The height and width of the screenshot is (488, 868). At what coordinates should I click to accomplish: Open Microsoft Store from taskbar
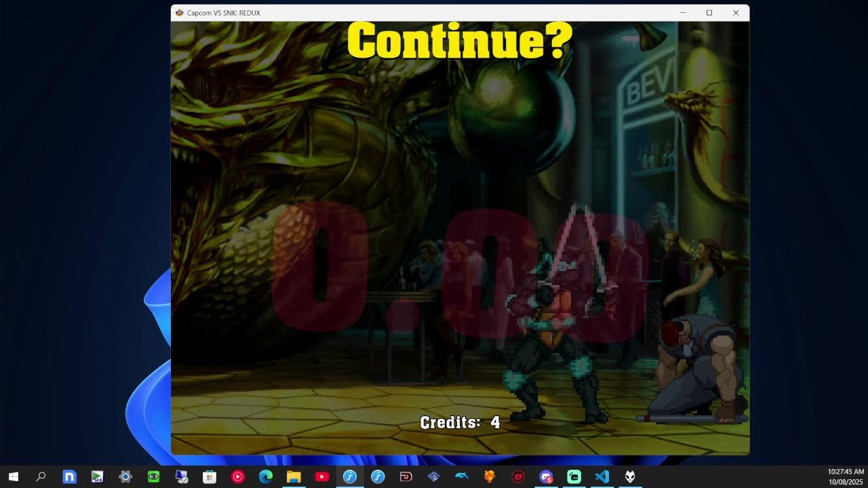coord(210,476)
